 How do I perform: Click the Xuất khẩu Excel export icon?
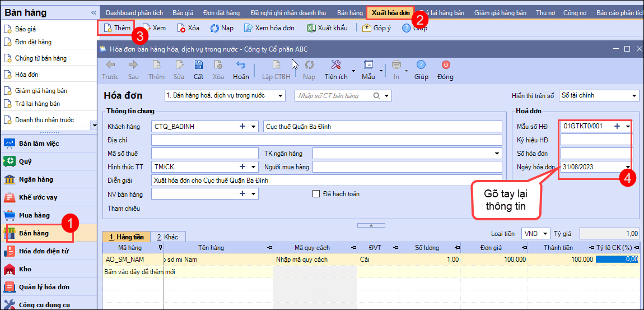click(311, 28)
